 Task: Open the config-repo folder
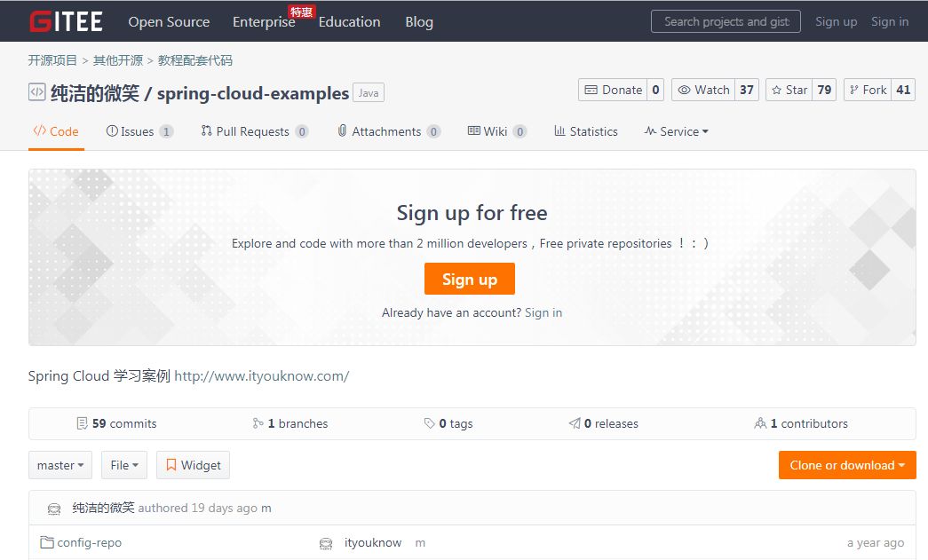(90, 542)
